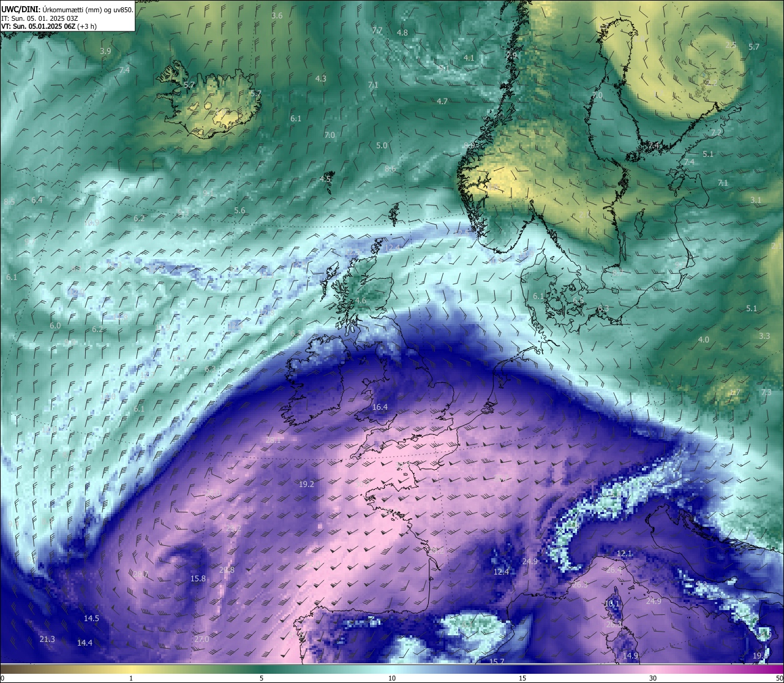
Task: Click the map value 19.2
Action: (306, 485)
